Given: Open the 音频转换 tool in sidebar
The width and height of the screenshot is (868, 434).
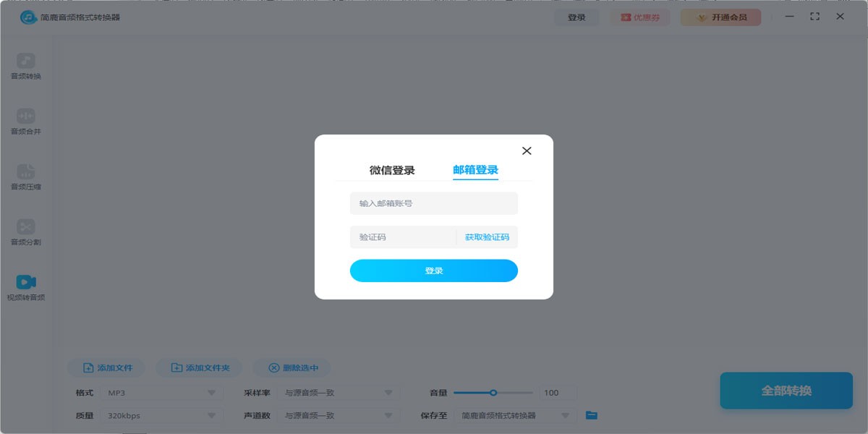Looking at the screenshot, I should (x=25, y=65).
